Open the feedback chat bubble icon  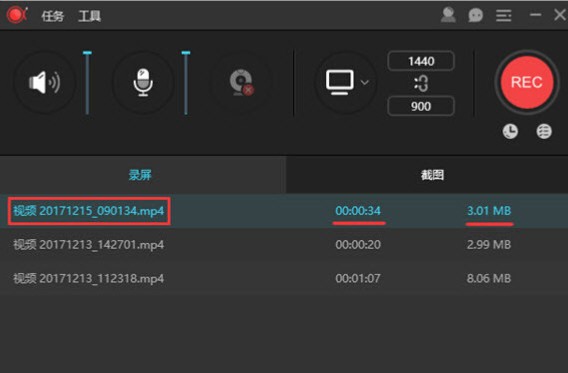475,16
